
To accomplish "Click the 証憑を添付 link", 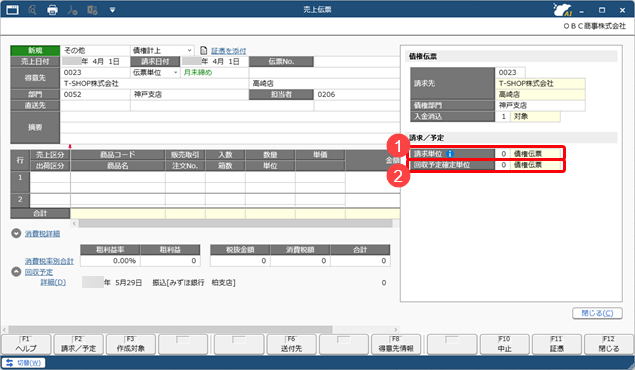I will point(228,51).
